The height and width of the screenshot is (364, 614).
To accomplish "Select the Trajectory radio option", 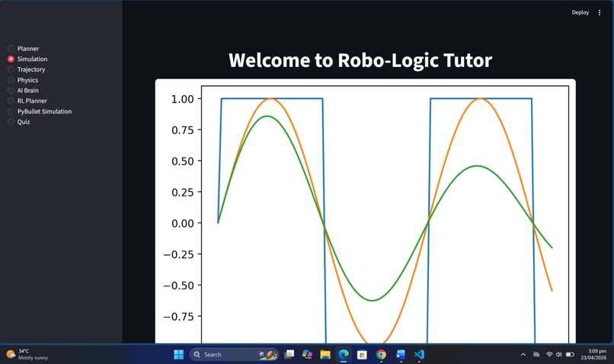I will 26,69.
